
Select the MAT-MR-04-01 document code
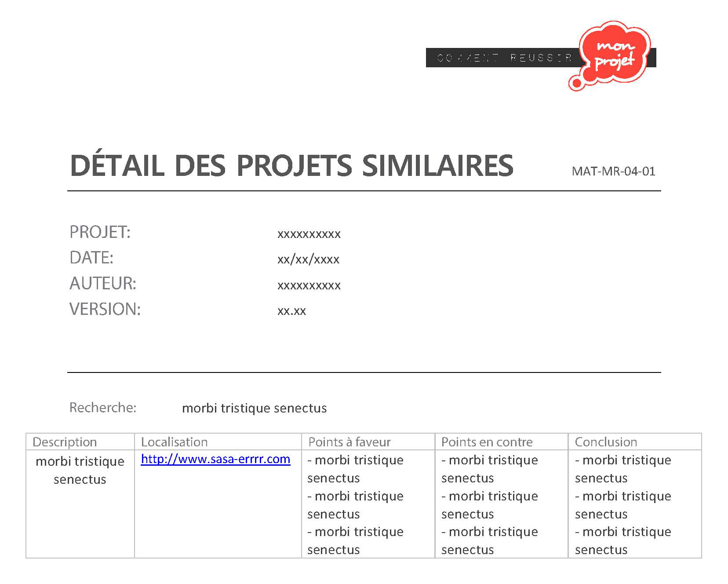pos(613,171)
